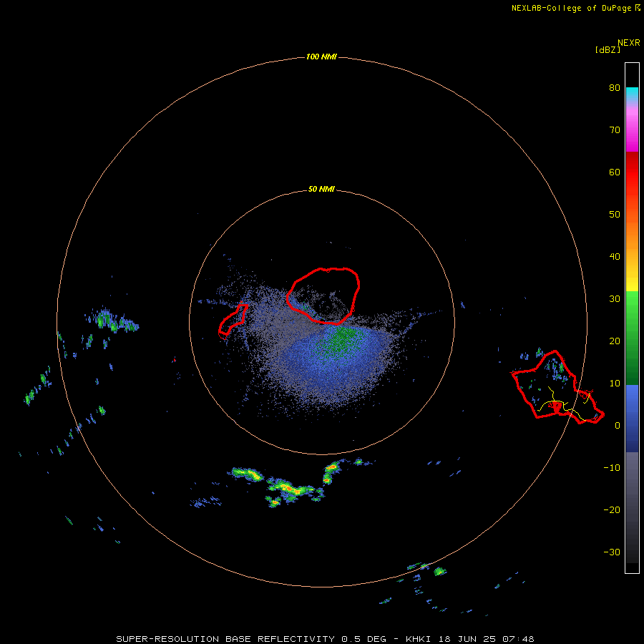Click the 30 value on dBZ scale
This screenshot has height=644, width=644.
(x=615, y=299)
